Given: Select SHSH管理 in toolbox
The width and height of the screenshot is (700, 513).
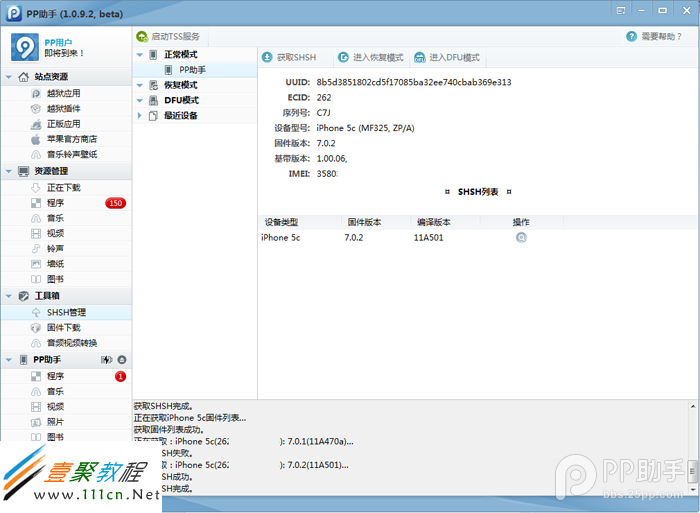Looking at the screenshot, I should [66, 312].
